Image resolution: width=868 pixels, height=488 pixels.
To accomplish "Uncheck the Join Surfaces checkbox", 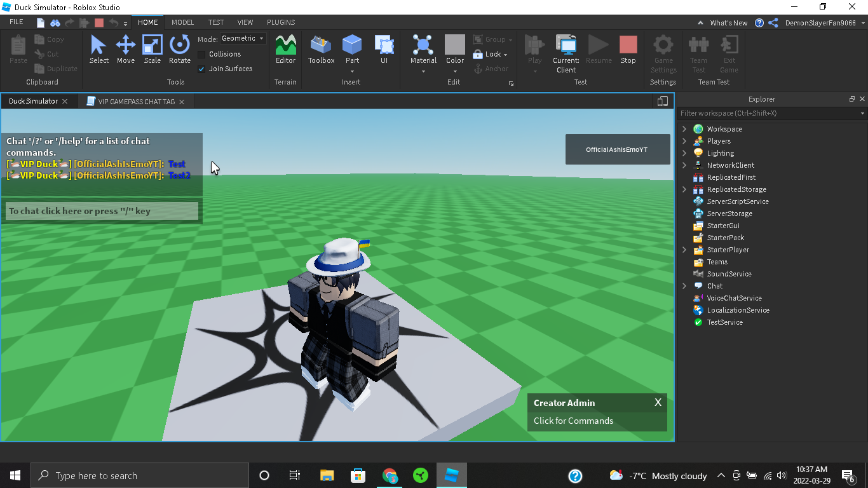I will click(201, 69).
